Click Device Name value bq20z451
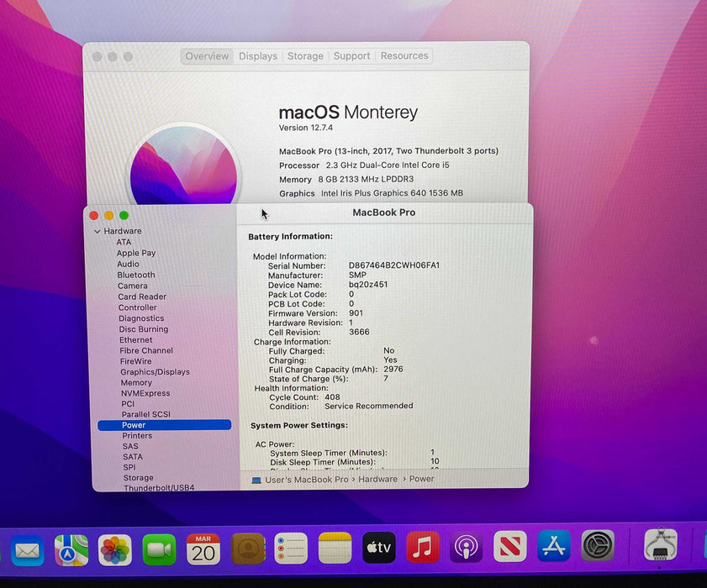 (368, 284)
